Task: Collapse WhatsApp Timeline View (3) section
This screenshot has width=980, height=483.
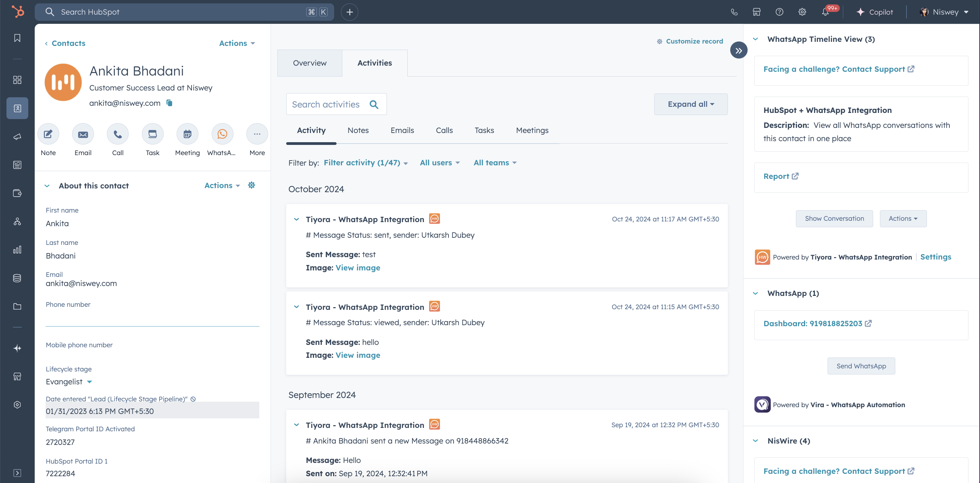Action: [755, 39]
